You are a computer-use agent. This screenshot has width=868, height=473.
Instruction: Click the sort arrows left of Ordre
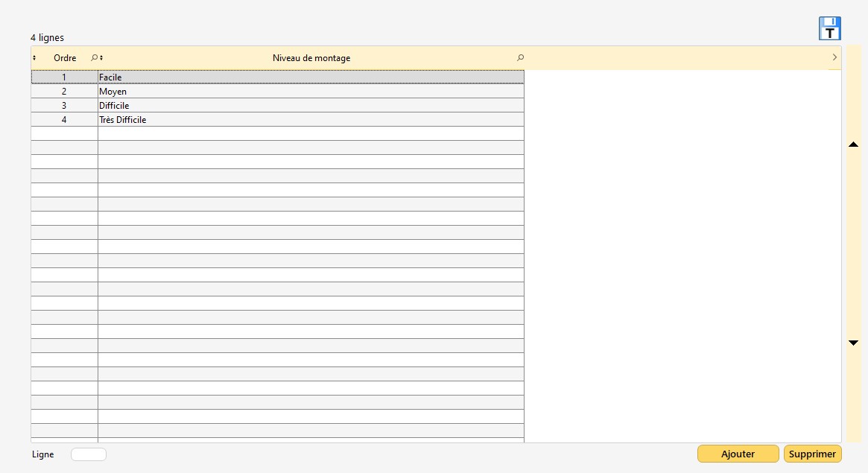click(x=34, y=58)
